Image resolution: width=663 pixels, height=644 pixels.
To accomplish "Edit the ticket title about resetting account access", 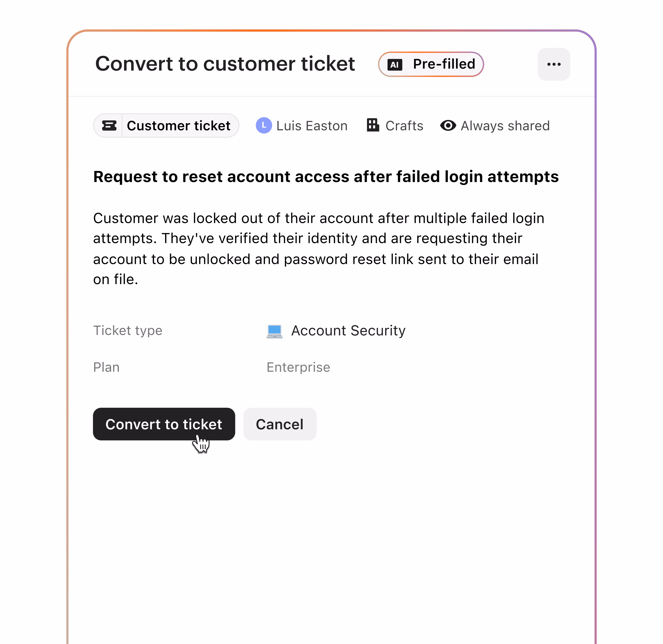I will point(325,177).
